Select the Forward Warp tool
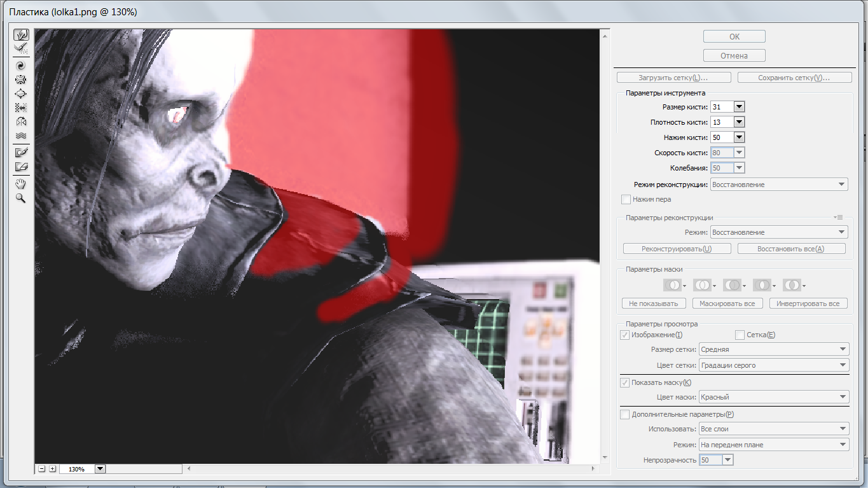Image resolution: width=868 pixels, height=488 pixels. [x=21, y=34]
